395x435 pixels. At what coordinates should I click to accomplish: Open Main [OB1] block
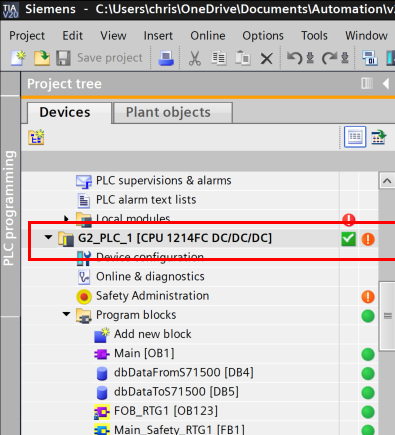[x=144, y=353]
